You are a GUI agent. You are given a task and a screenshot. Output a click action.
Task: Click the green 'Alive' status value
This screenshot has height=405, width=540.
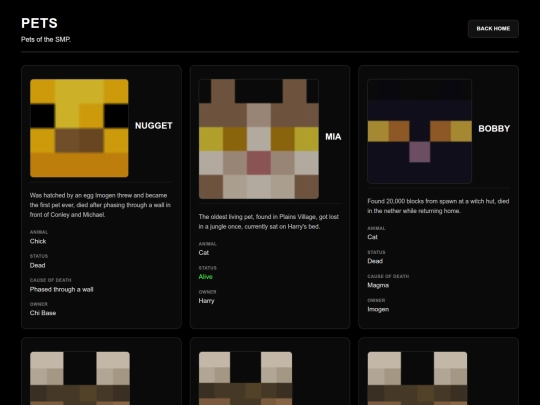click(205, 277)
